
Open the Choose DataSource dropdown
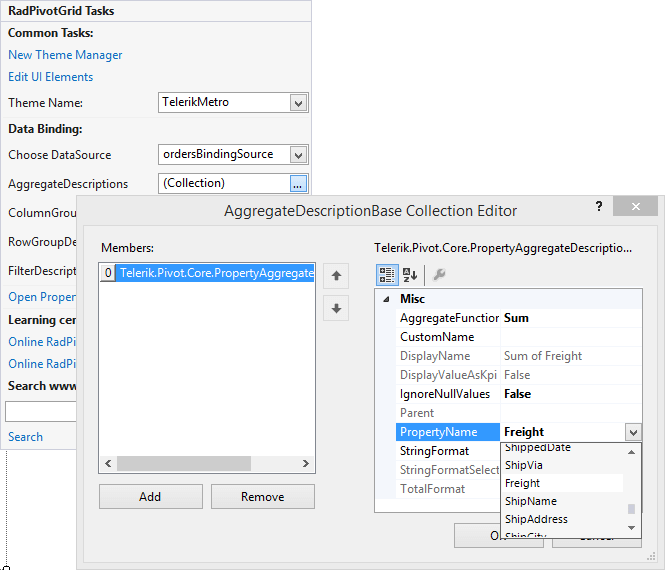(299, 155)
